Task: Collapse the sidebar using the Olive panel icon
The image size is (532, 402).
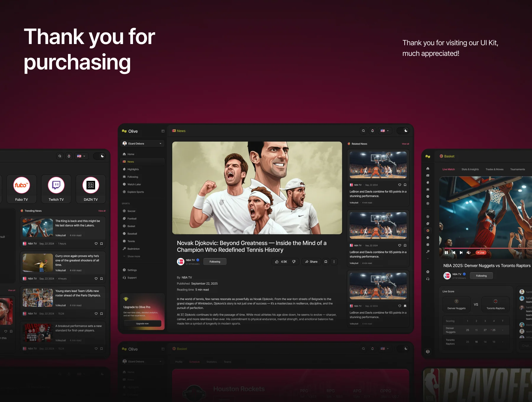Action: (163, 131)
